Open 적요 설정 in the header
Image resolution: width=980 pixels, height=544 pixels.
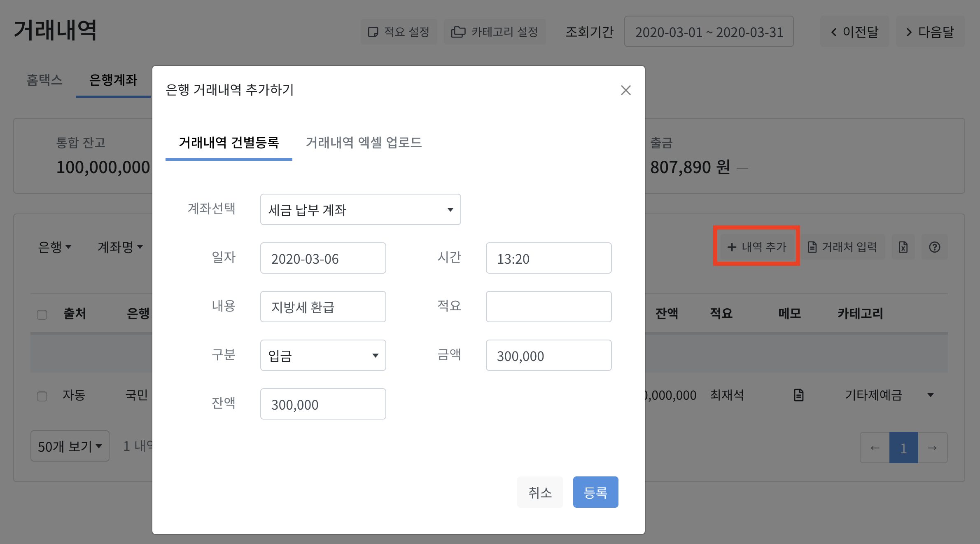point(399,32)
